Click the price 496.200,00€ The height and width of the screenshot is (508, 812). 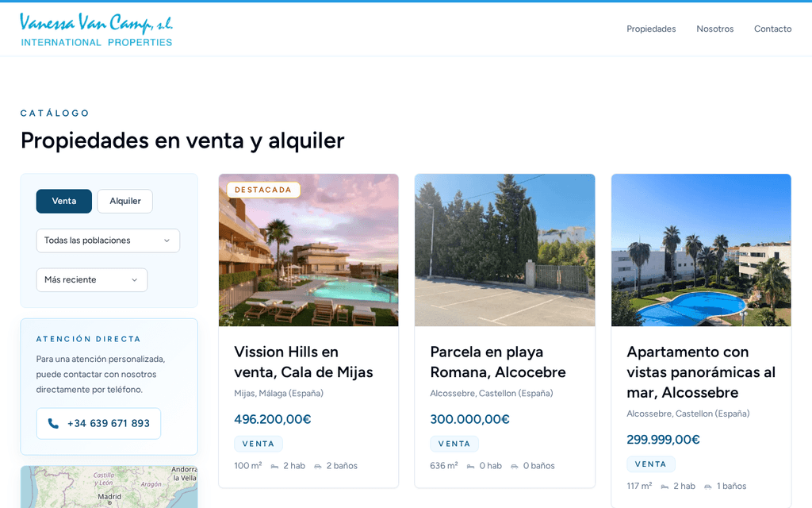coord(273,419)
